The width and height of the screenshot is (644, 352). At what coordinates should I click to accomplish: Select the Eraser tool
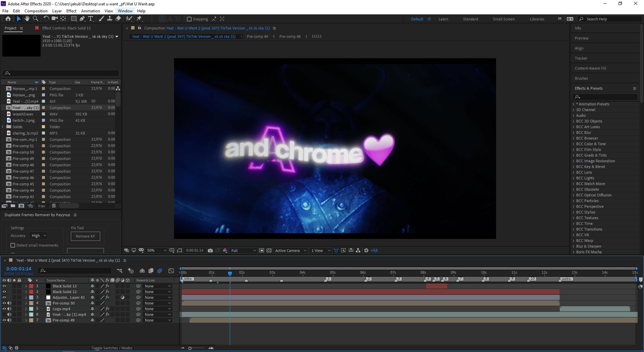(x=118, y=19)
